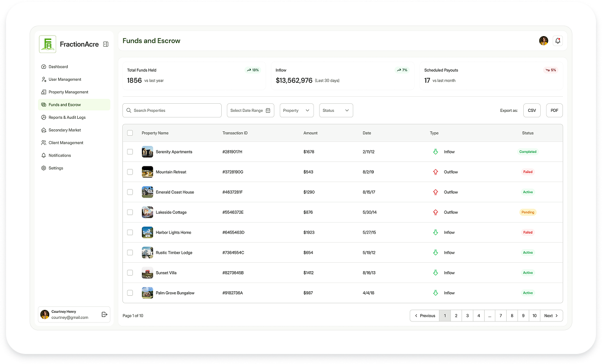Open the notification bell in the header
The height and width of the screenshot is (364, 602).
tap(557, 41)
